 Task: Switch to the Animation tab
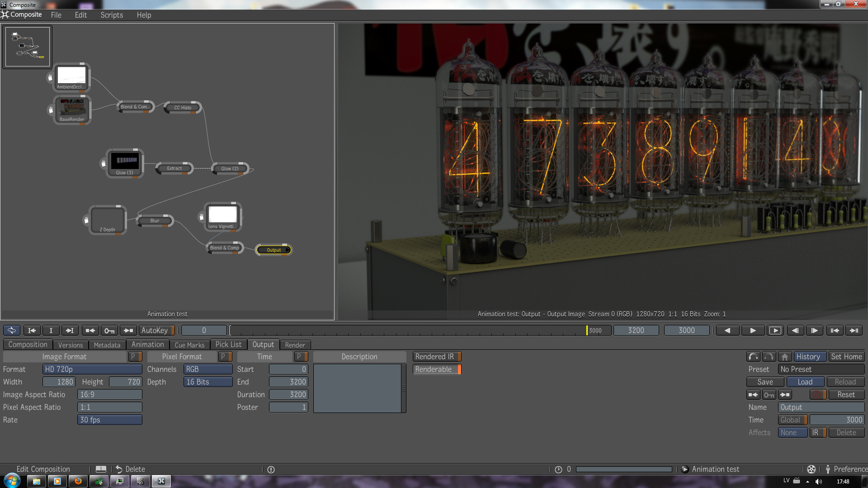tap(147, 344)
